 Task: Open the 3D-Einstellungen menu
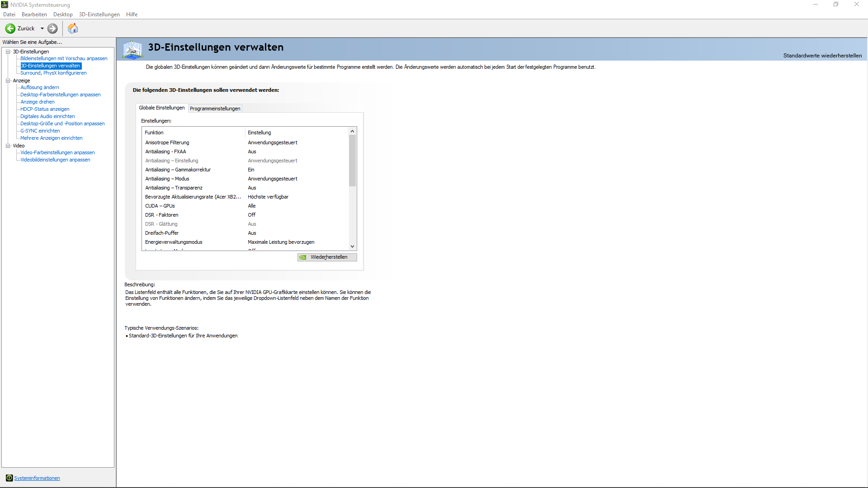(x=99, y=14)
